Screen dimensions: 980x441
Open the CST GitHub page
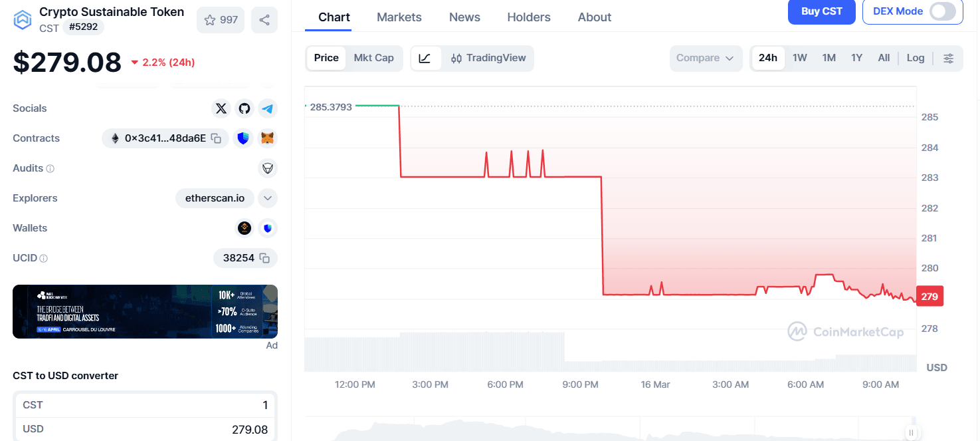[x=244, y=108]
